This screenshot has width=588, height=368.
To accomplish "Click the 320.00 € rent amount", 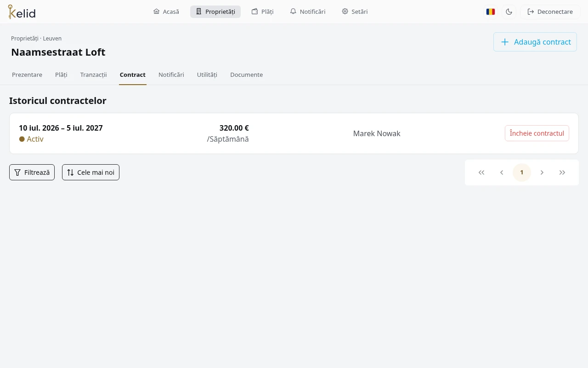I will coord(234,128).
